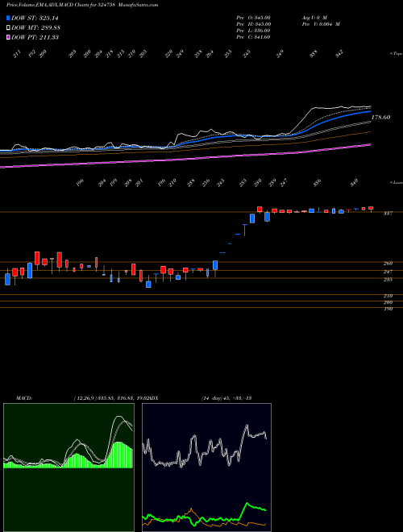This screenshot has width=403, height=532.
Task: Click the 247 price level label
Action: coord(388,272)
